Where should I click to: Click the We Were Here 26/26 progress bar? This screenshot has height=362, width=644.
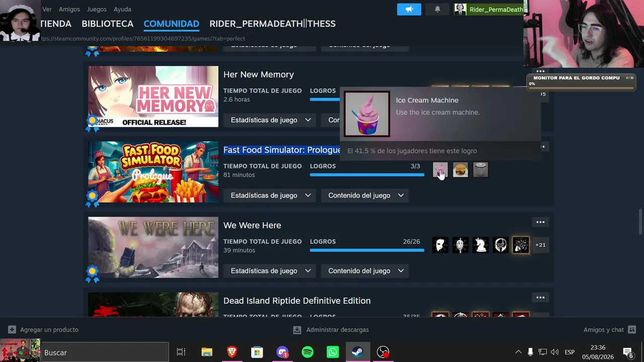click(367, 250)
